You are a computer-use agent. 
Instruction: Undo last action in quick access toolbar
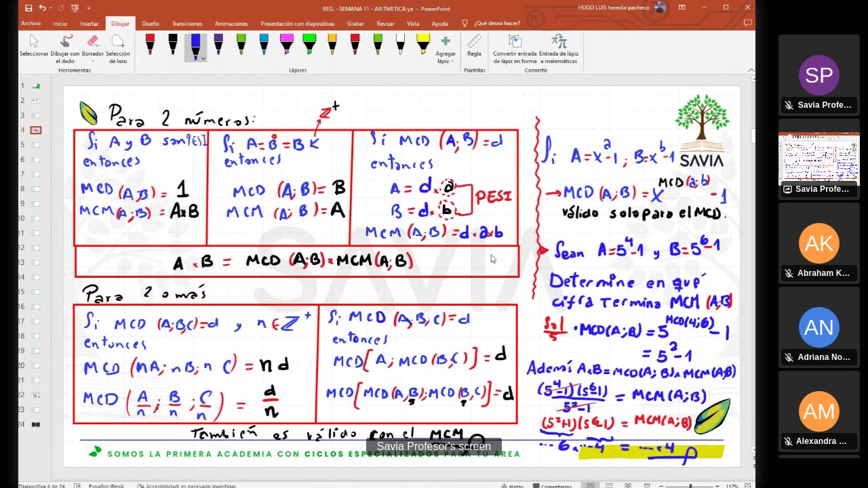[42, 8]
